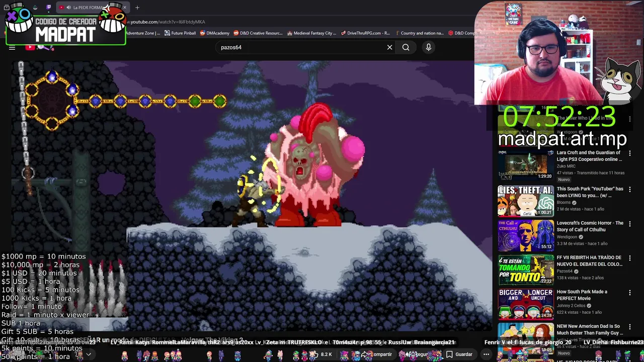Open options for South Park PERFECT Movie
The image size is (644, 362).
(x=630, y=292)
